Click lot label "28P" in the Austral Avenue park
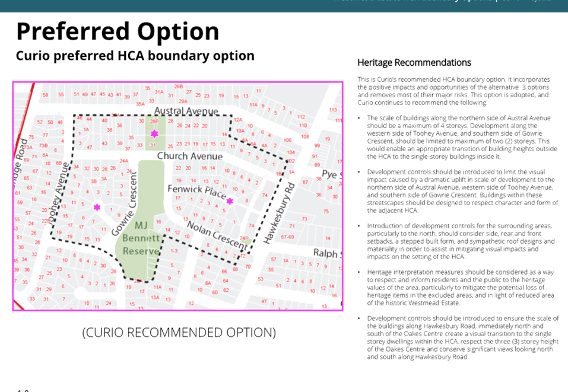This screenshot has width=568, height=392. coord(154,121)
